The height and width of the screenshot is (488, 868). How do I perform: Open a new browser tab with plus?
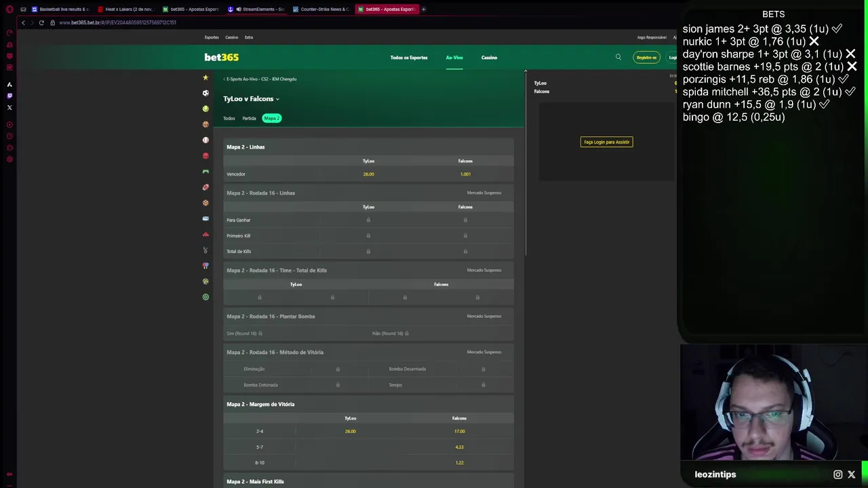pos(424,9)
